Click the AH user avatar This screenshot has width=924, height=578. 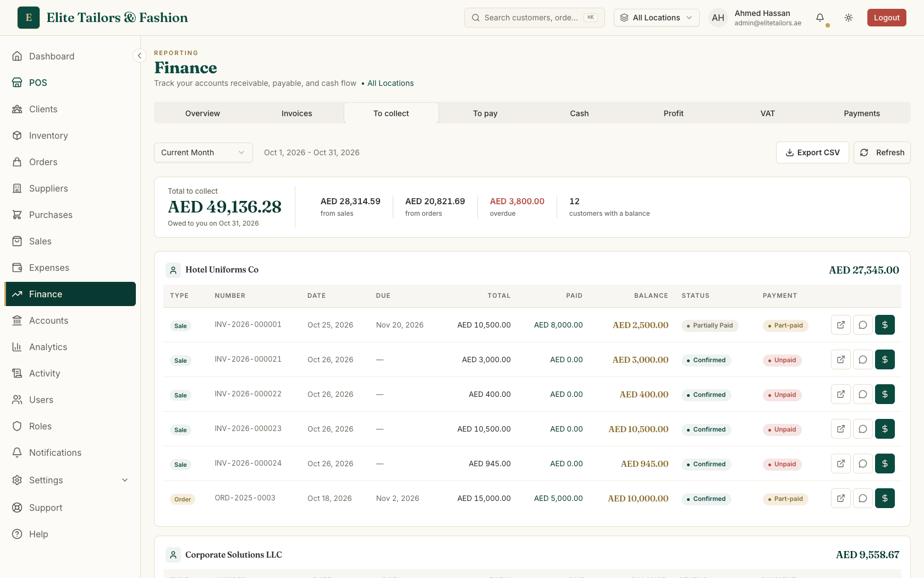point(718,18)
